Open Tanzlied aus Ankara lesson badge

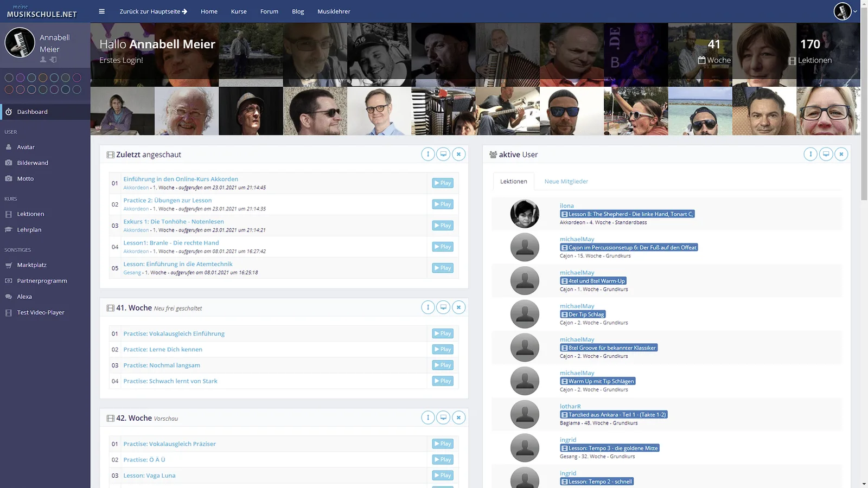click(x=614, y=415)
